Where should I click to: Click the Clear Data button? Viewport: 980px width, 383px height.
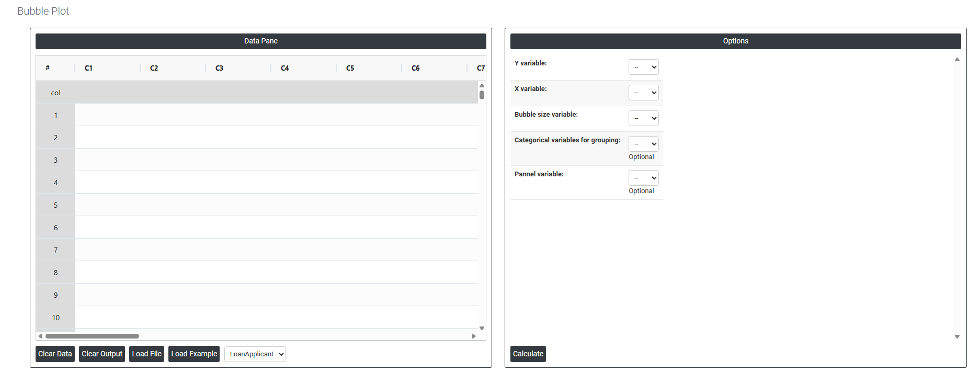pos(55,354)
